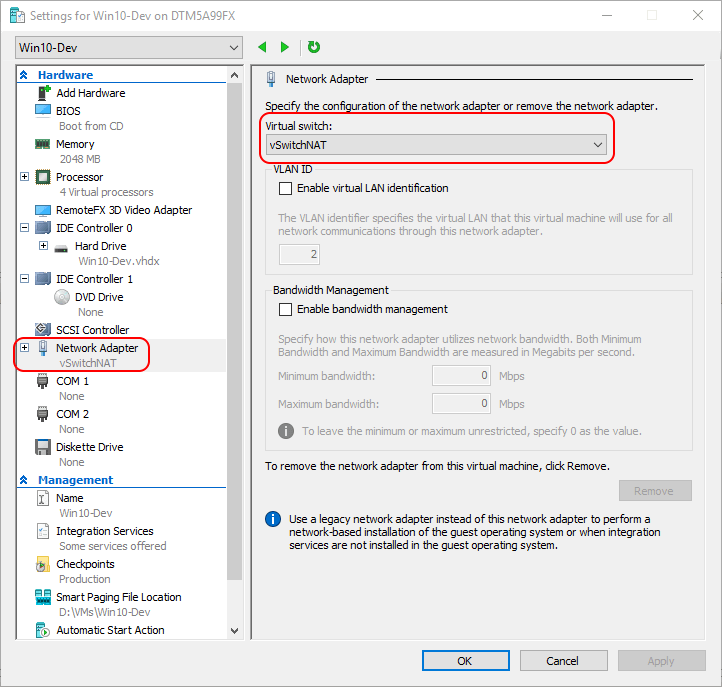Click the Hyper-V settings window title icon
Screen dimensions: 722x687
point(17,16)
